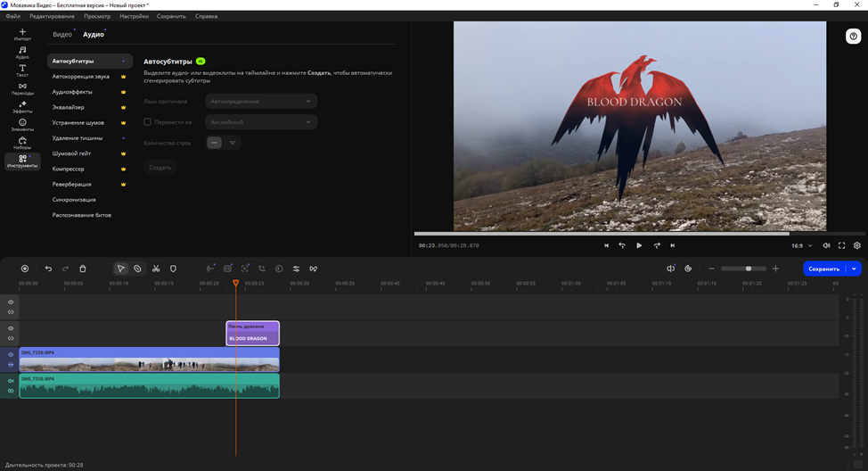Step forward one frame in the preview
This screenshot has width=868, height=471.
click(x=657, y=245)
